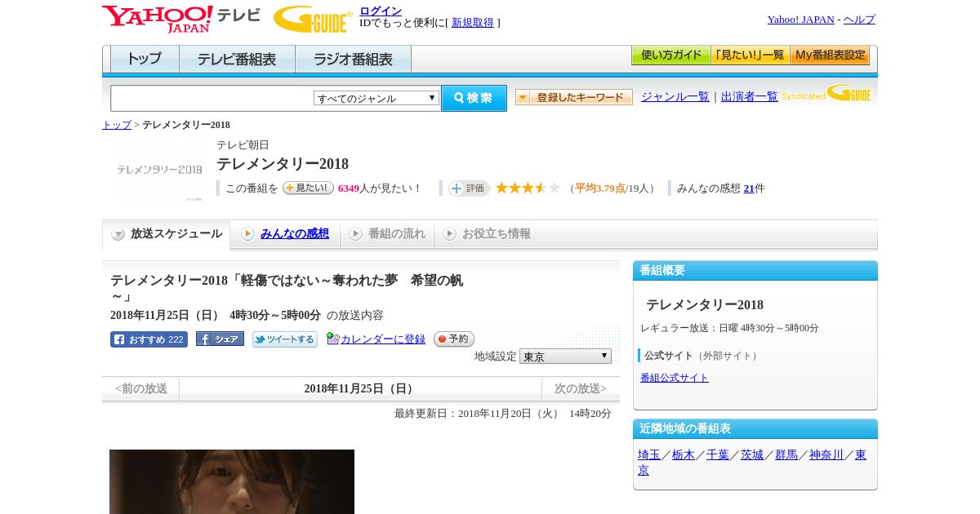Select お役立ち情報 tab
The height and width of the screenshot is (514, 980).
[487, 234]
